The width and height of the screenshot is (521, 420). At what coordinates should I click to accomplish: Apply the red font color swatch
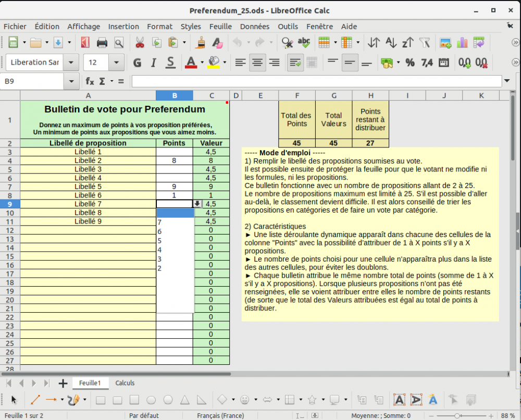click(x=191, y=63)
